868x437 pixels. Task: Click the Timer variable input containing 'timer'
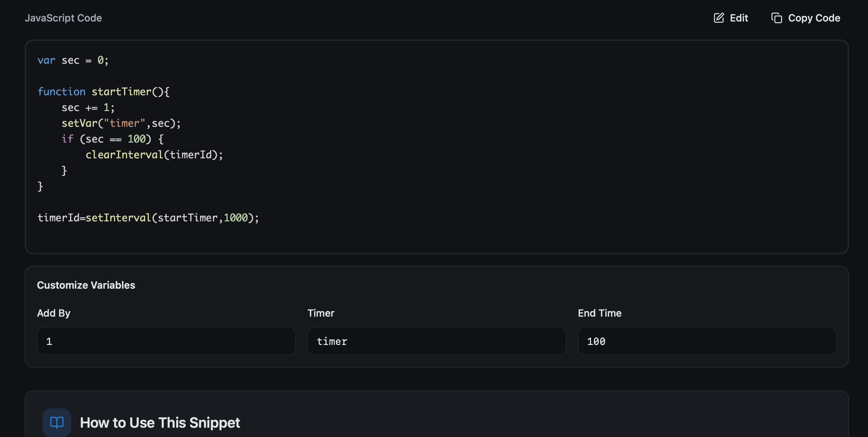coord(436,341)
